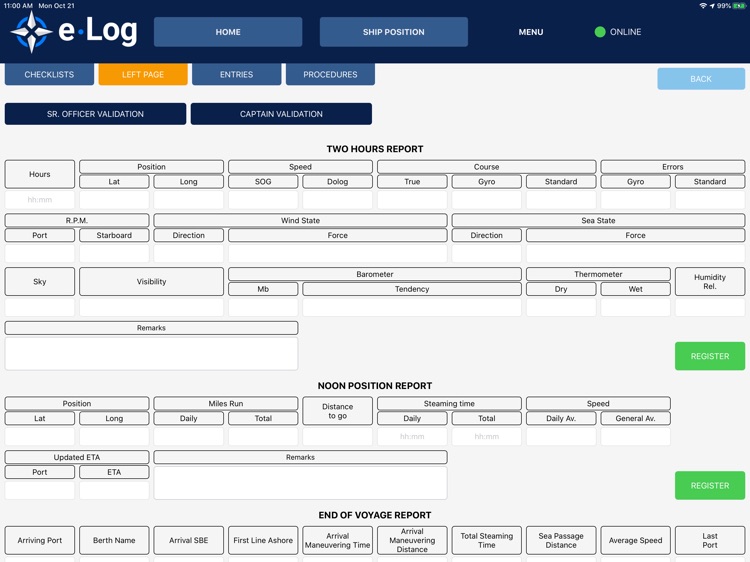Focus the Barometer Mb field
Viewport: 750px width, 562px height.
pyautogui.click(x=263, y=307)
